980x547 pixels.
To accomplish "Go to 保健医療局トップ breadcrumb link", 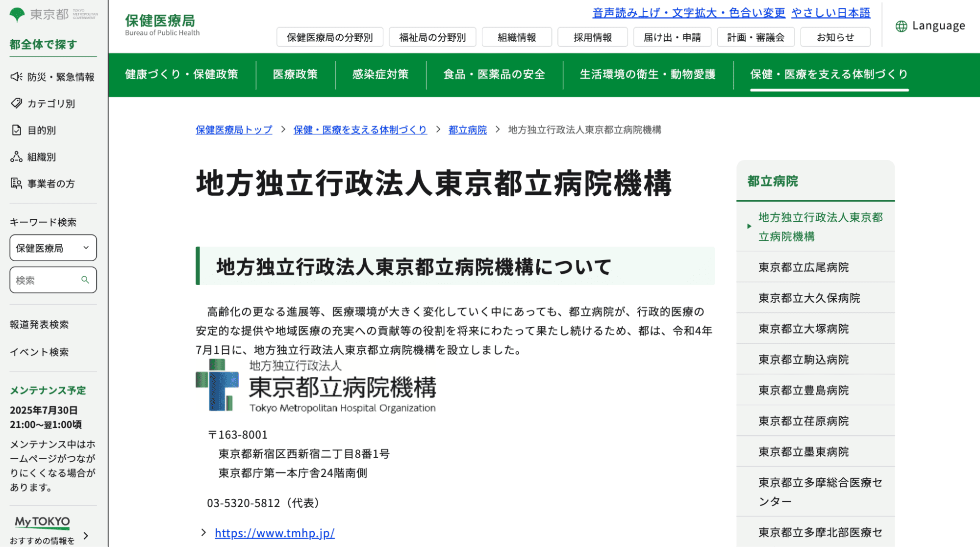I will (234, 130).
